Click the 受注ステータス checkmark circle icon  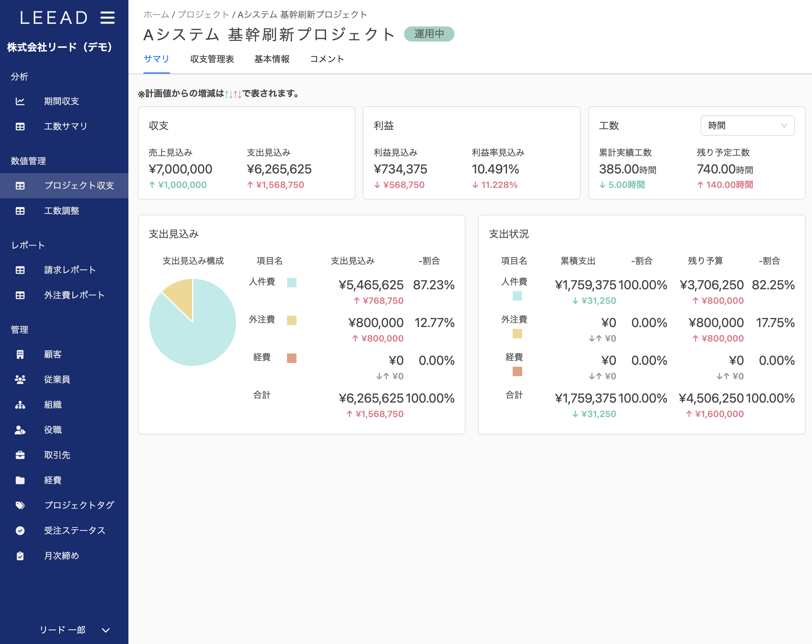click(x=20, y=531)
